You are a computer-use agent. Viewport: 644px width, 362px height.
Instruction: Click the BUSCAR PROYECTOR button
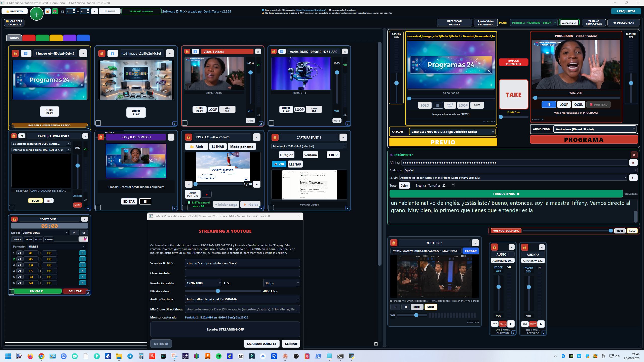(513, 62)
